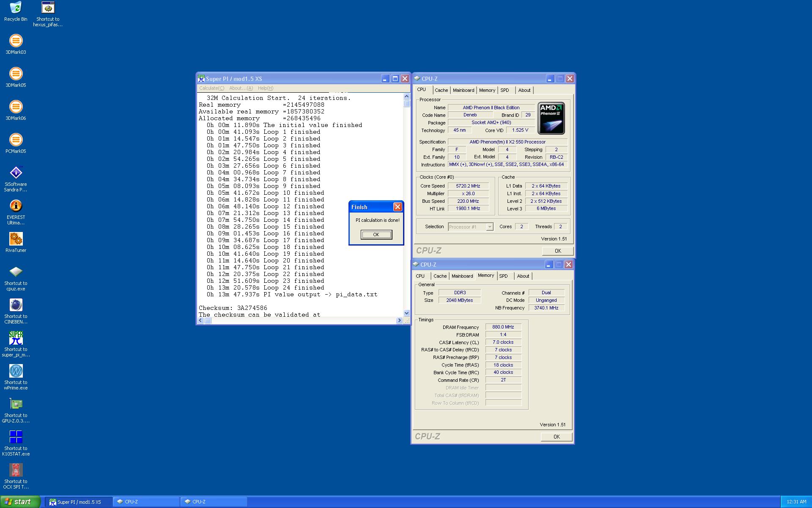
Task: Select the EVEREST Ultimate desktop icon
Action: pyautogui.click(x=16, y=212)
